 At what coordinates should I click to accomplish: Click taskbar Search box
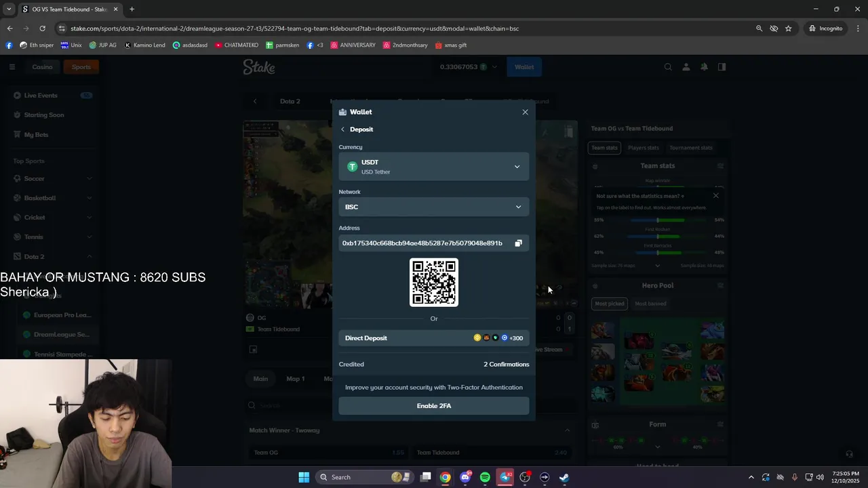(363, 477)
